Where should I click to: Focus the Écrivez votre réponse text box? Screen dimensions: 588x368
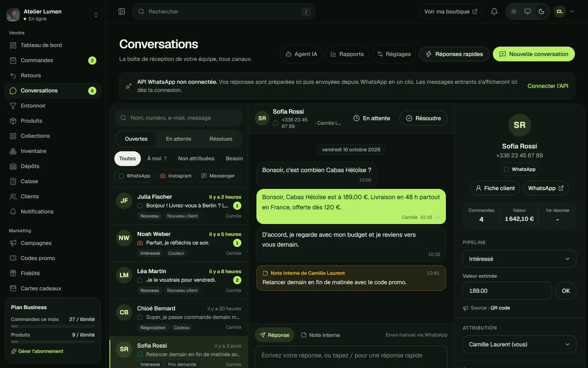point(351,357)
